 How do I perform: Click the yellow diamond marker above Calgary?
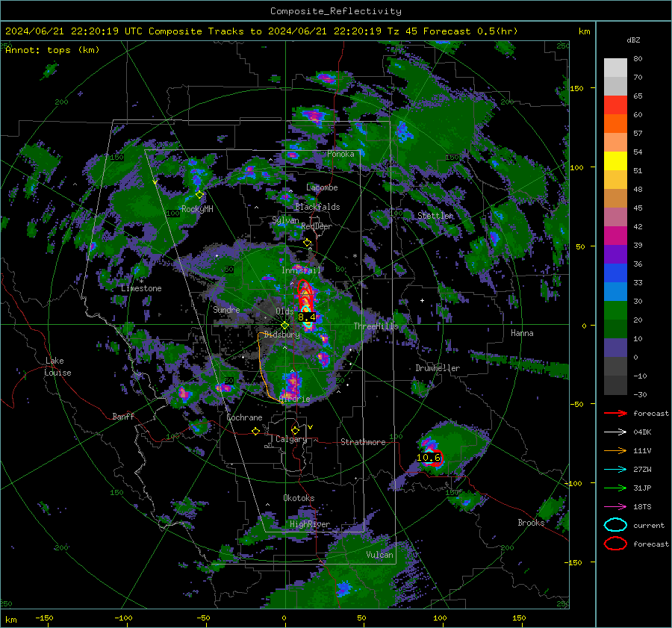(x=295, y=430)
